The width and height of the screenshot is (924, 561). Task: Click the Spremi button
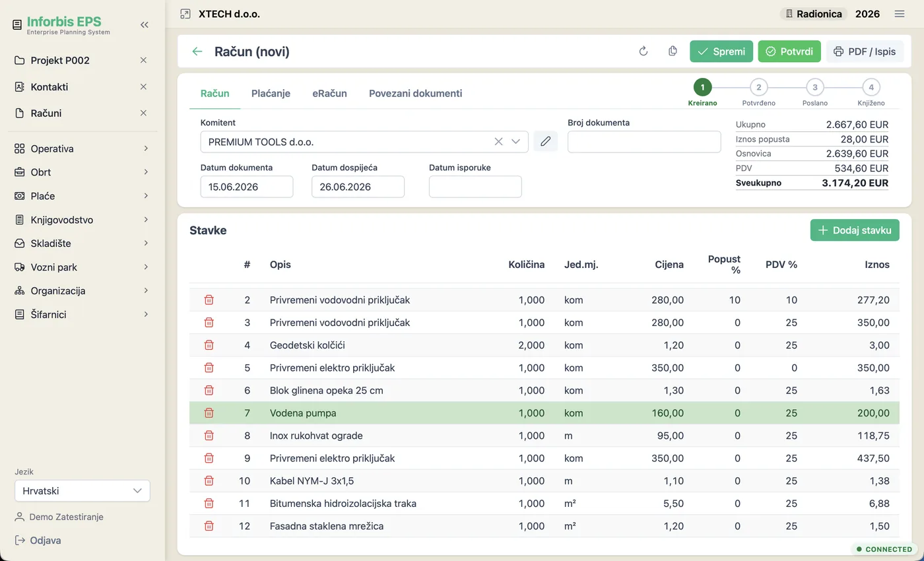tap(721, 51)
